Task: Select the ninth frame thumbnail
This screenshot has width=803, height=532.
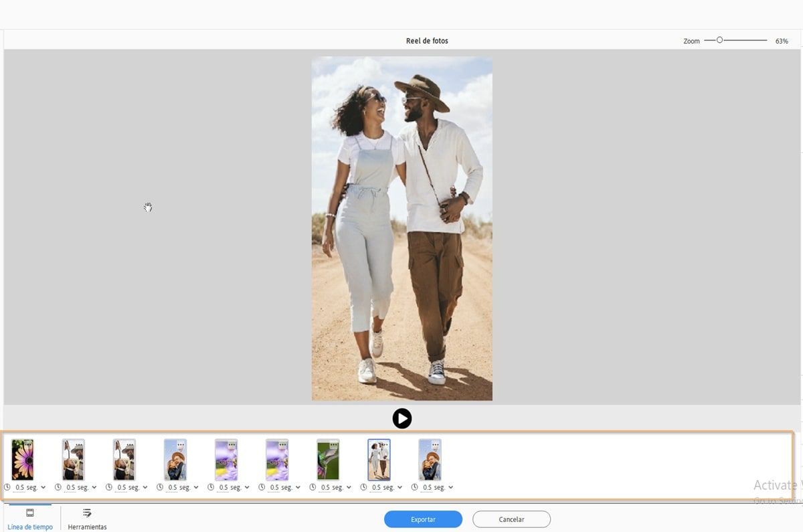Action: tap(430, 460)
